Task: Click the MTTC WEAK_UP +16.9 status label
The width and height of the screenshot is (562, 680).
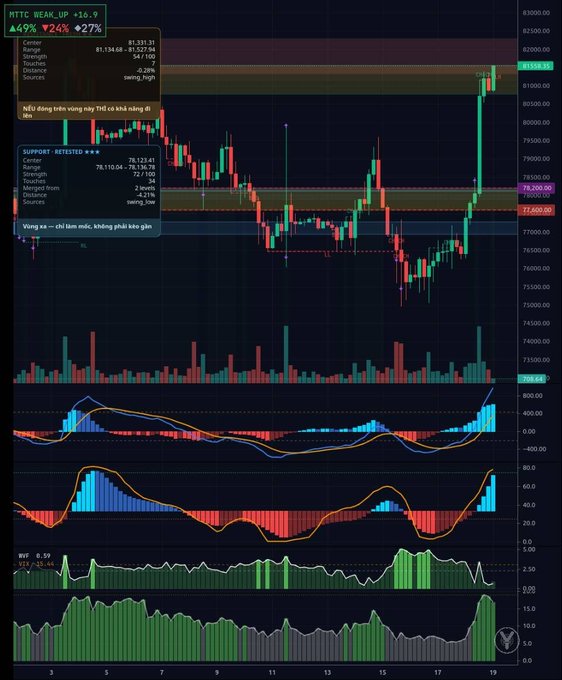Action: coord(53,15)
